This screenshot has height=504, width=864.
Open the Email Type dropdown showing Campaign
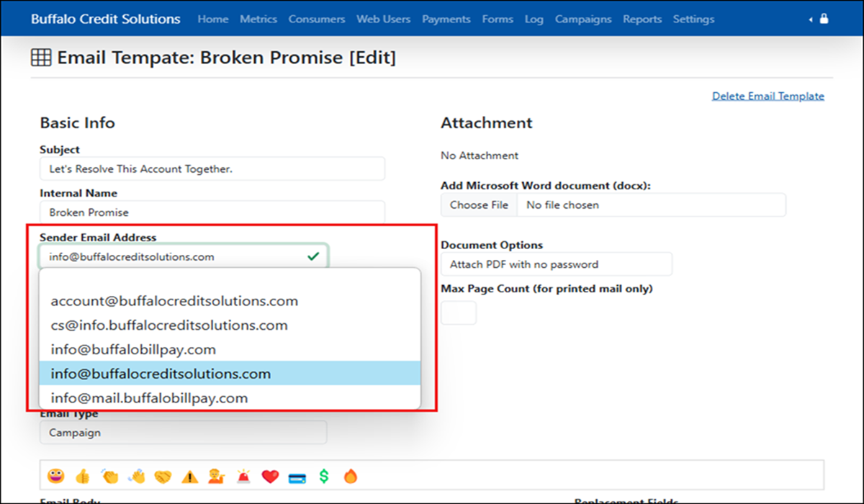[x=183, y=433]
